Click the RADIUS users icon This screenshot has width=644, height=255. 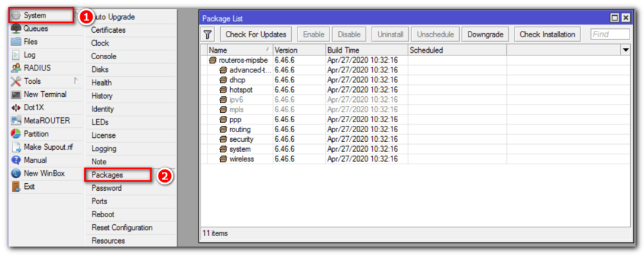(x=16, y=68)
